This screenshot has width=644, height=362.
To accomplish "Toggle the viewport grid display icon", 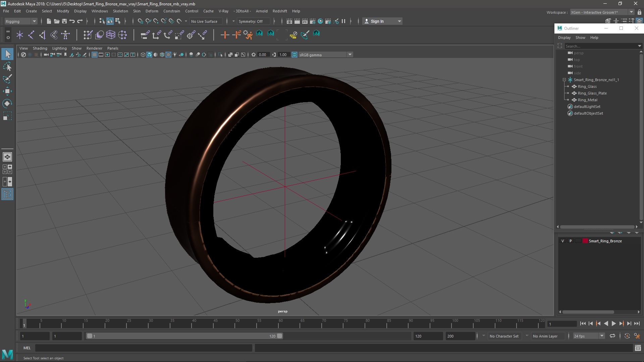I will point(95,55).
